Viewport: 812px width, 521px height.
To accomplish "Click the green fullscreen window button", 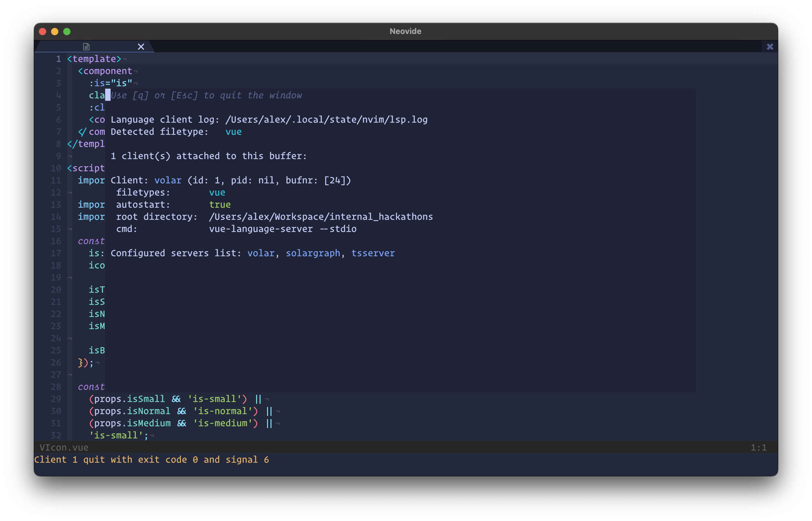I will tap(67, 32).
